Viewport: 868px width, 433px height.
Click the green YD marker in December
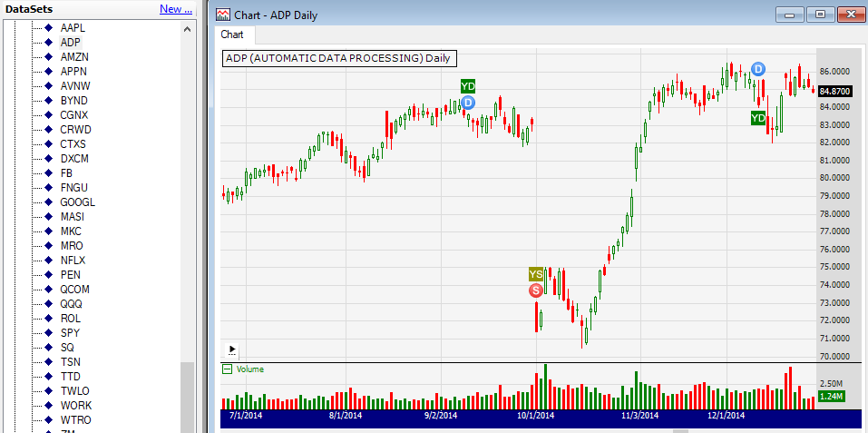click(x=758, y=117)
